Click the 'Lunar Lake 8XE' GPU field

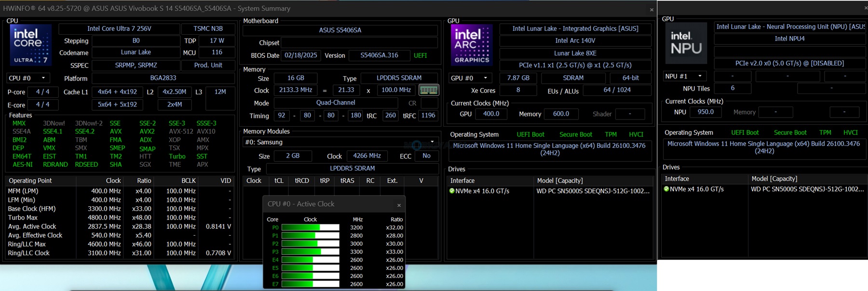(x=575, y=53)
